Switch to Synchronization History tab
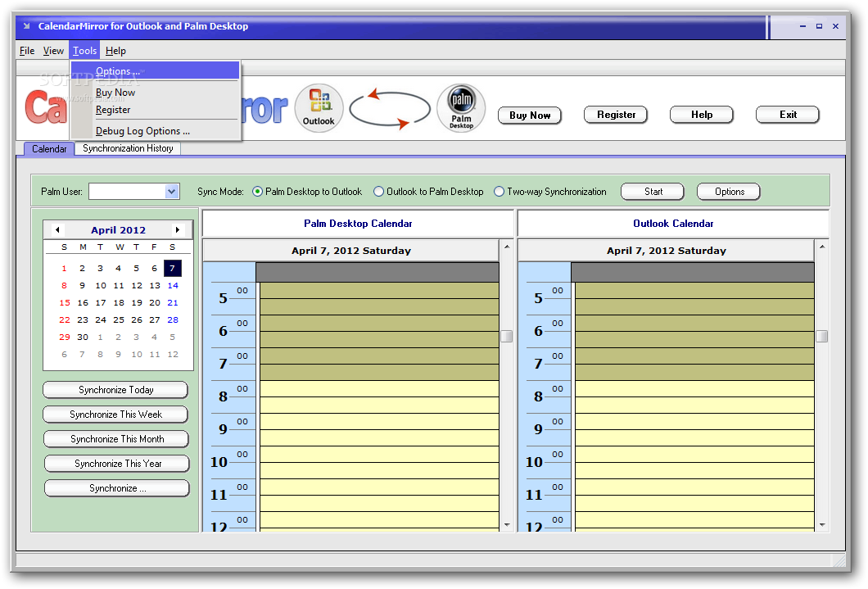 [128, 148]
